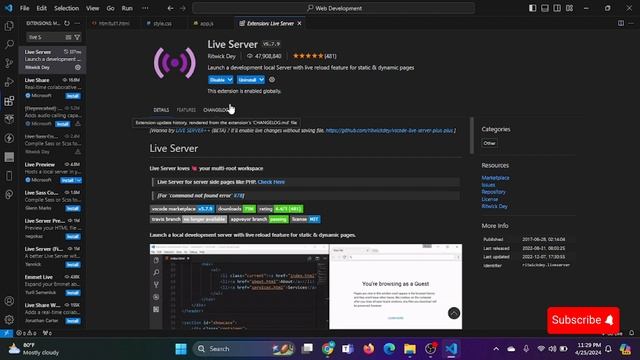Viewport: 640px width, 360px height.
Task: Open the Extensions view in activity bar
Action: [x=9, y=101]
